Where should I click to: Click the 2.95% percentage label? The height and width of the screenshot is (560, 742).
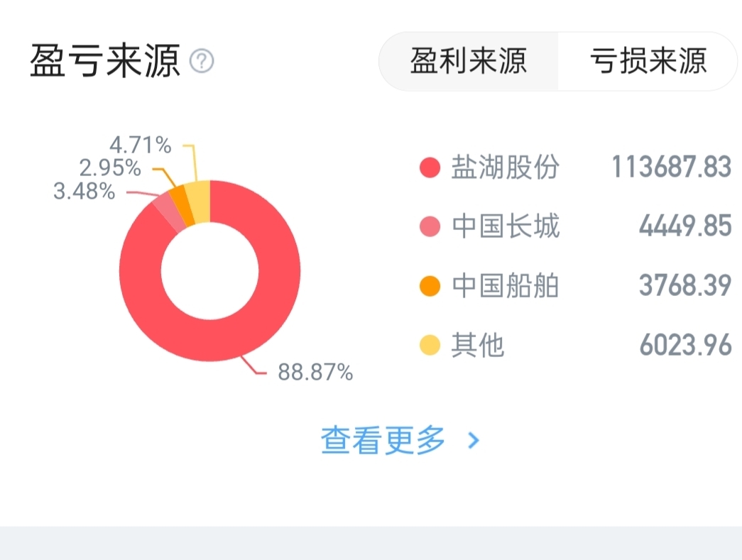tap(110, 168)
